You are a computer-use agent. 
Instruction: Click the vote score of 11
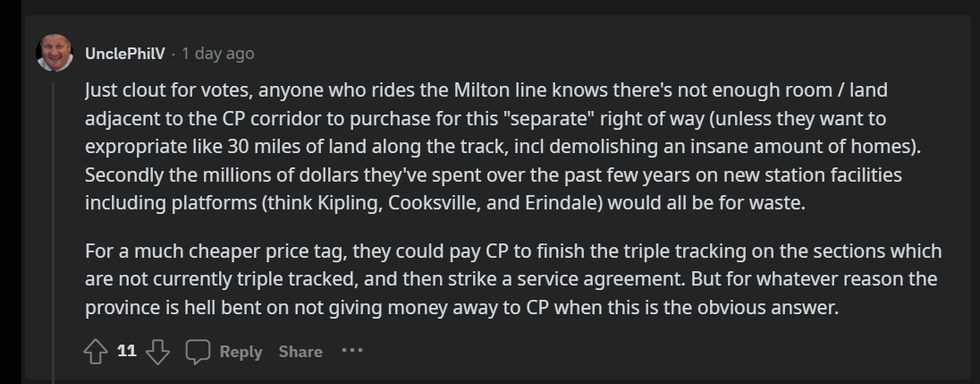pos(127,351)
